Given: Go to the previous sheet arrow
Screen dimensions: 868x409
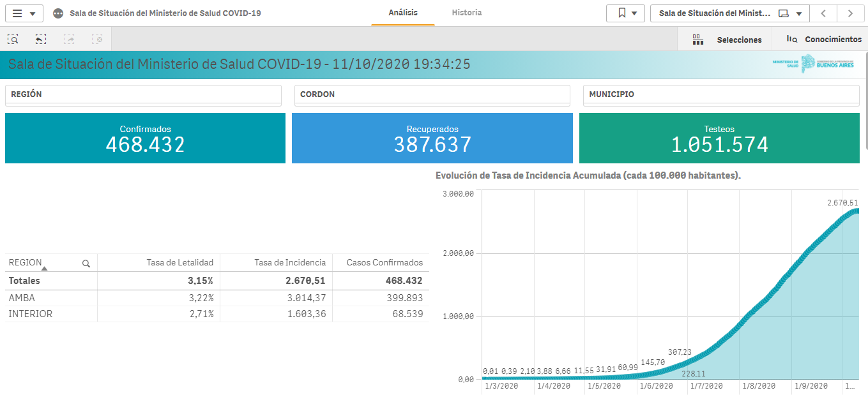Looking at the screenshot, I should point(823,13).
